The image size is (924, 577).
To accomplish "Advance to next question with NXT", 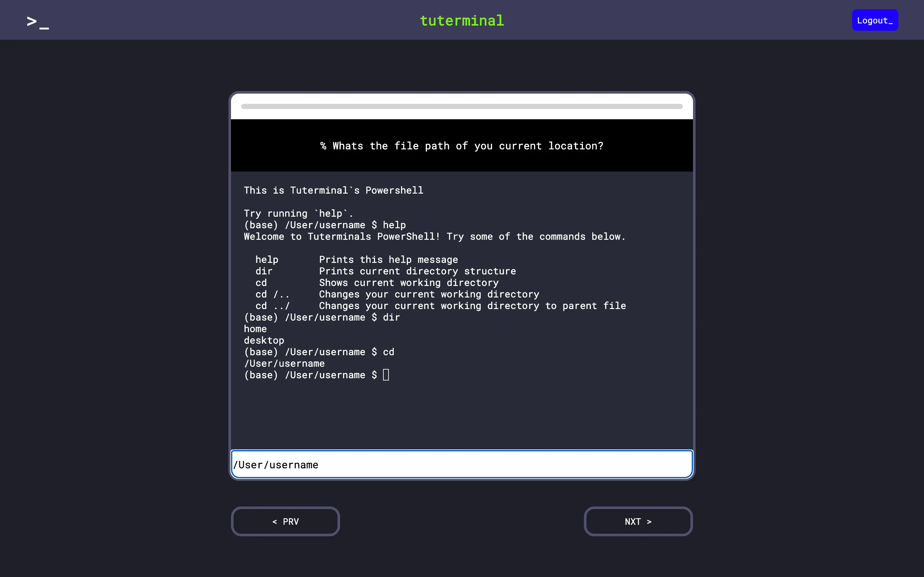I will coord(638,521).
